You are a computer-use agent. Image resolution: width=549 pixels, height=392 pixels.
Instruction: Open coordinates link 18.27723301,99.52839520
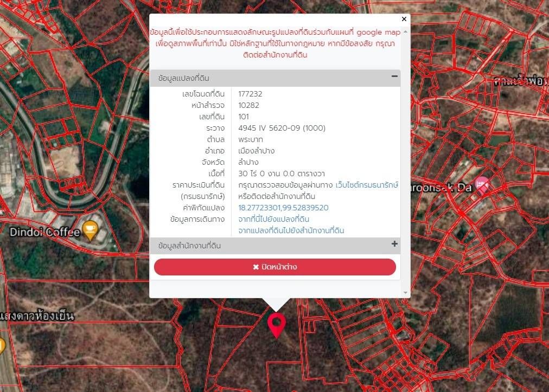tap(283, 208)
